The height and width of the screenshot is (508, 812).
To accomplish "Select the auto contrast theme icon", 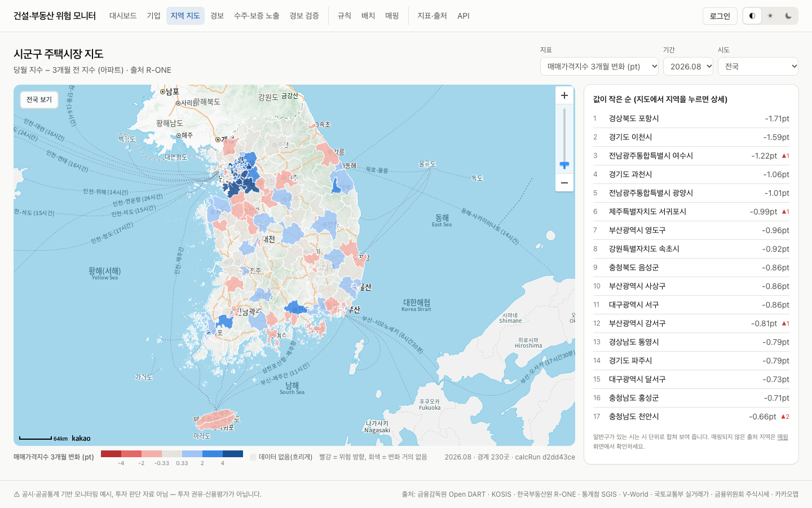I will click(x=752, y=16).
